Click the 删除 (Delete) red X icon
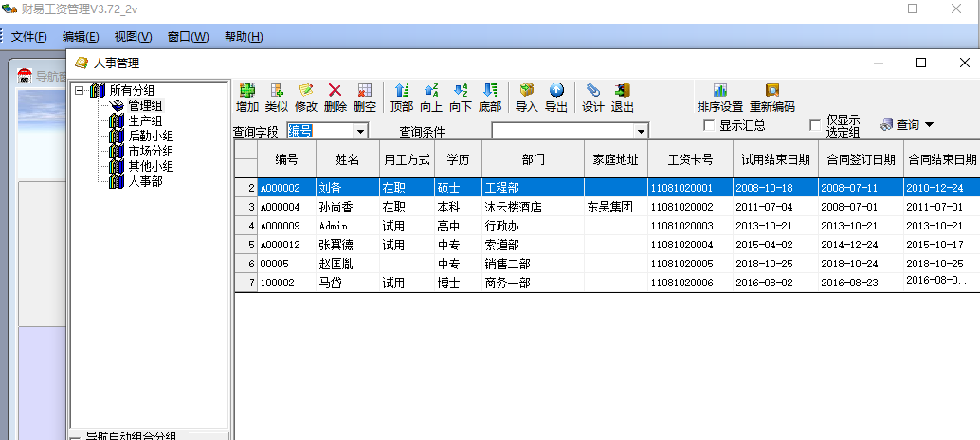Viewport: 980px width, 440px height. tap(336, 91)
